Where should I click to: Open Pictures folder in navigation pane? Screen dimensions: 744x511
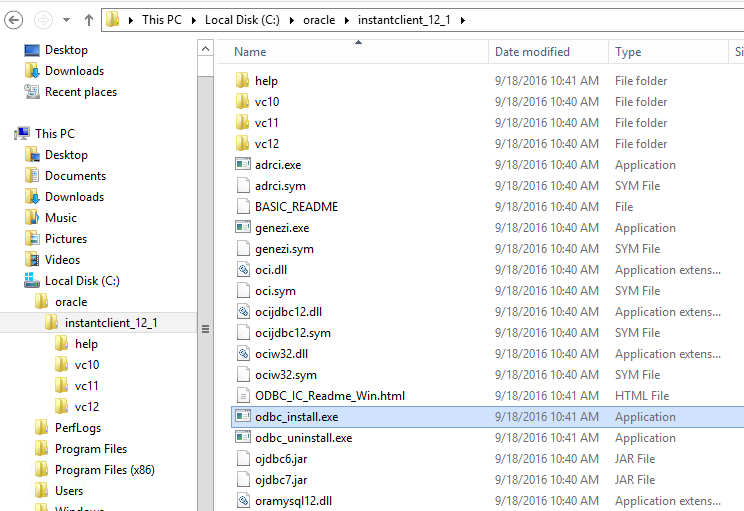click(66, 239)
